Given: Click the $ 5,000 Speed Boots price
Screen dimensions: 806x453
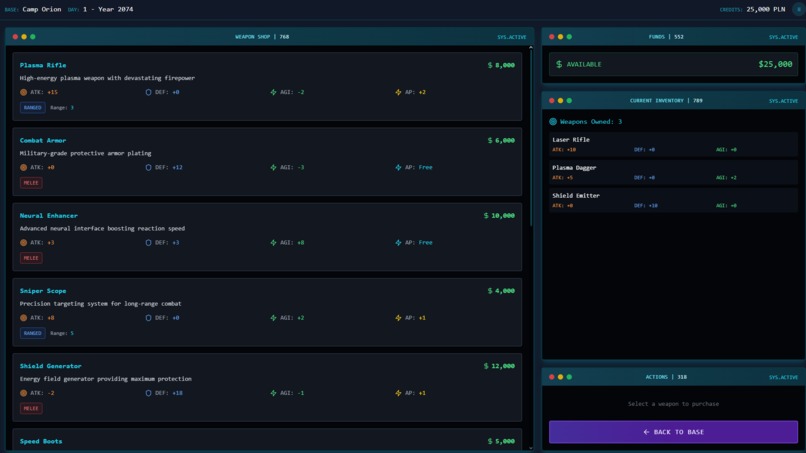Looking at the screenshot, I should click(501, 441).
